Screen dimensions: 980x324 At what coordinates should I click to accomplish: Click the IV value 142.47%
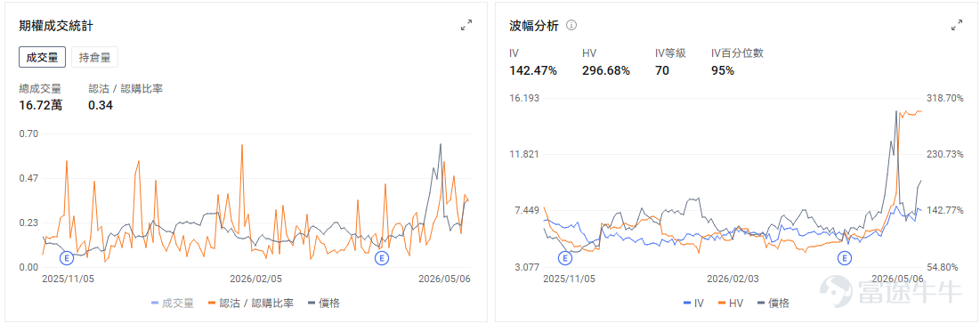pos(533,70)
